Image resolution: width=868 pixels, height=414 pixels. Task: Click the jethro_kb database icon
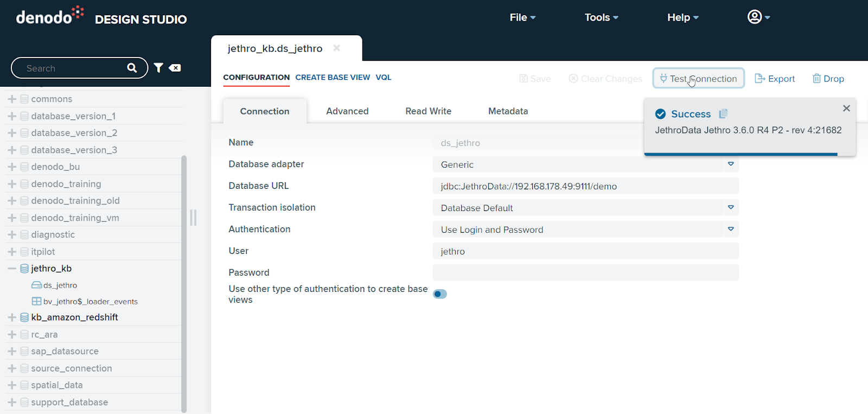coord(24,269)
